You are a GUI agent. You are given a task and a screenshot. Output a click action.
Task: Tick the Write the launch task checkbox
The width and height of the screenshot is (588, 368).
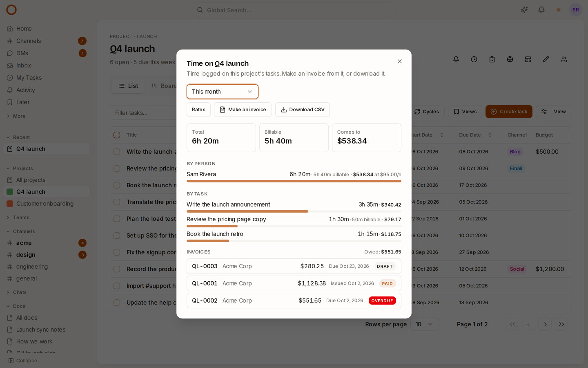[x=117, y=152]
